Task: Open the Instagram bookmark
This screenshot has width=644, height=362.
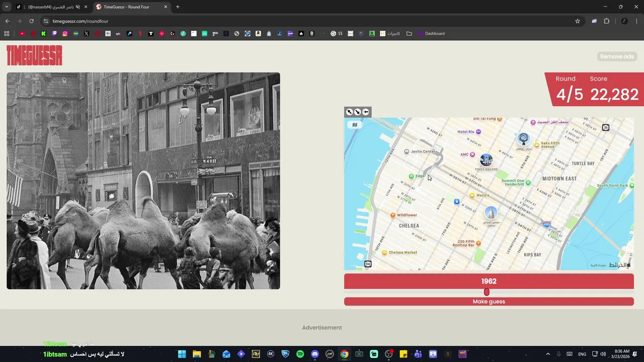Action: click(65, 34)
